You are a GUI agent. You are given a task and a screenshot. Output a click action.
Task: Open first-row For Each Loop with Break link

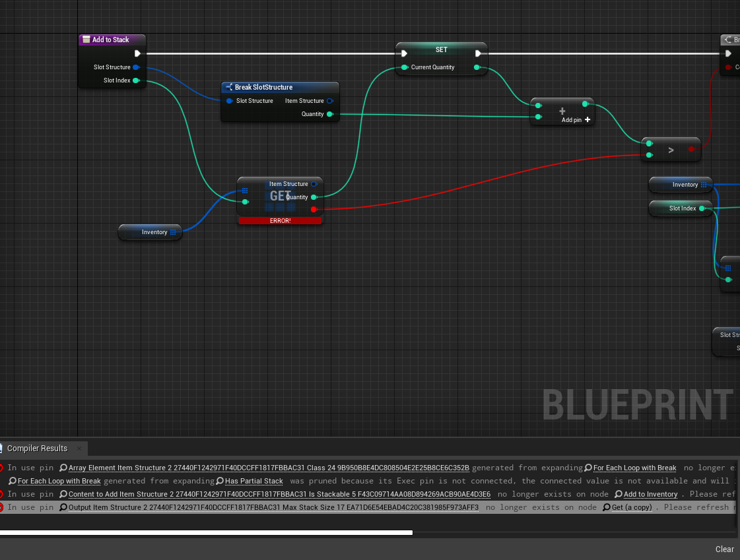click(x=635, y=468)
